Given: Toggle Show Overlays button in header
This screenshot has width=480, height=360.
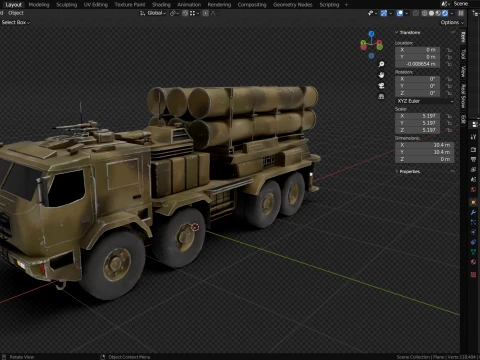Looking at the screenshot, I should tap(400, 13).
